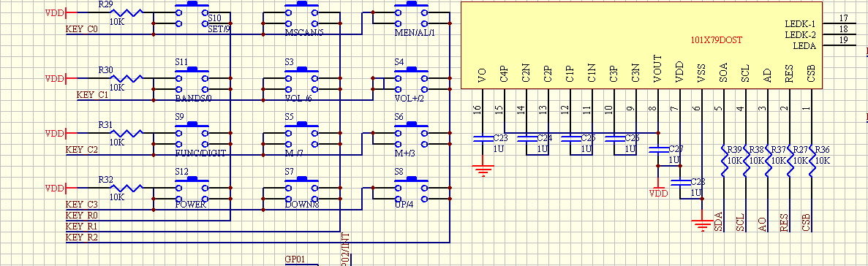
Task: Select resistor R32 near KEY C3
Action: pyautogui.click(x=127, y=188)
